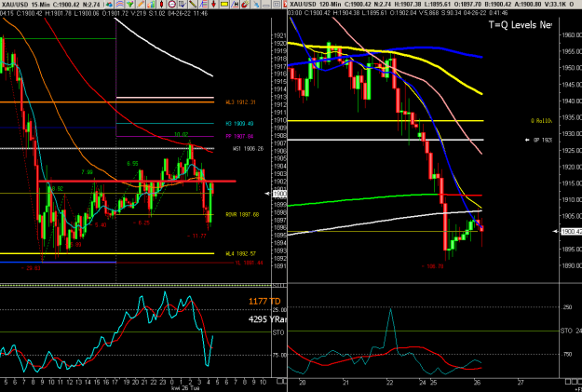582x392 pixels.
Task: Open the moving average bands study icon
Action: coord(119,5)
